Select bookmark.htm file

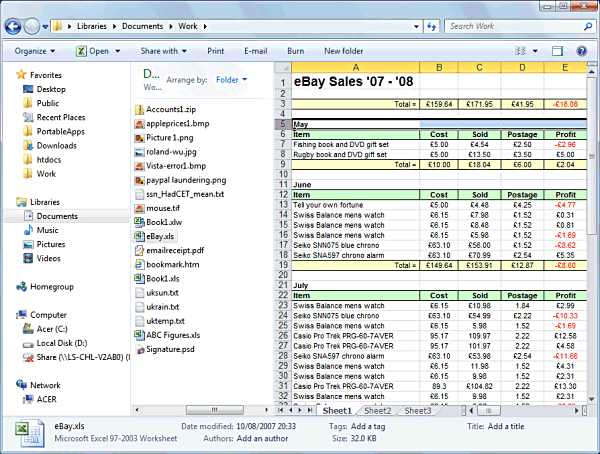173,265
